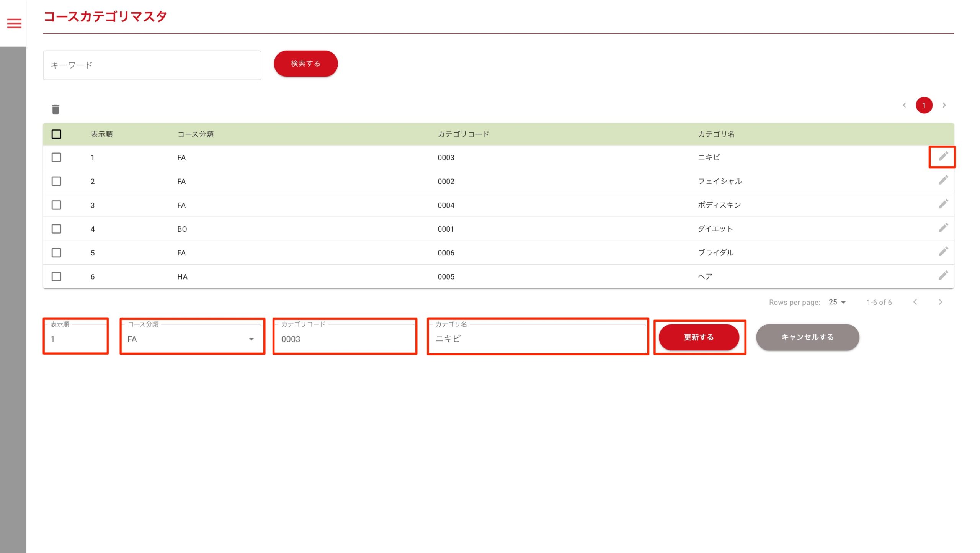Edit the ニキビ row with pencil icon

coord(943,156)
